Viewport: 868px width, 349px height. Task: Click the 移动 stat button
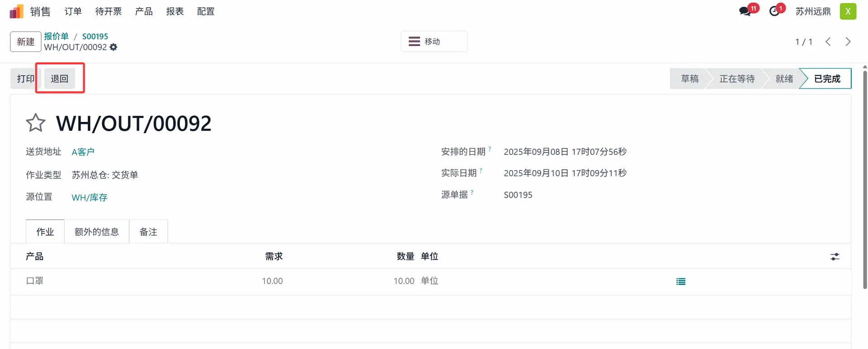pyautogui.click(x=434, y=42)
